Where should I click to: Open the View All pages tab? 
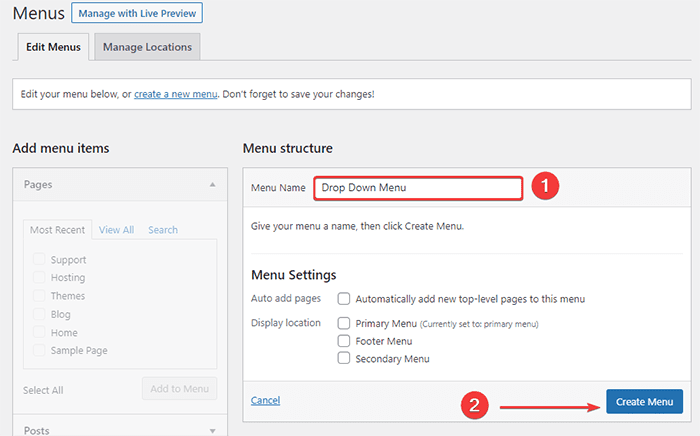[x=116, y=230]
